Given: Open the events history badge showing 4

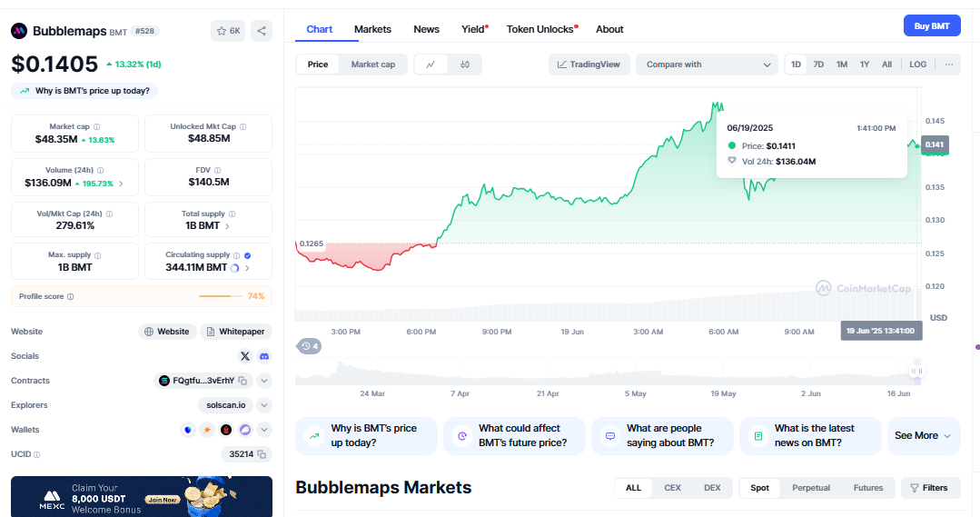Looking at the screenshot, I should click(x=309, y=345).
